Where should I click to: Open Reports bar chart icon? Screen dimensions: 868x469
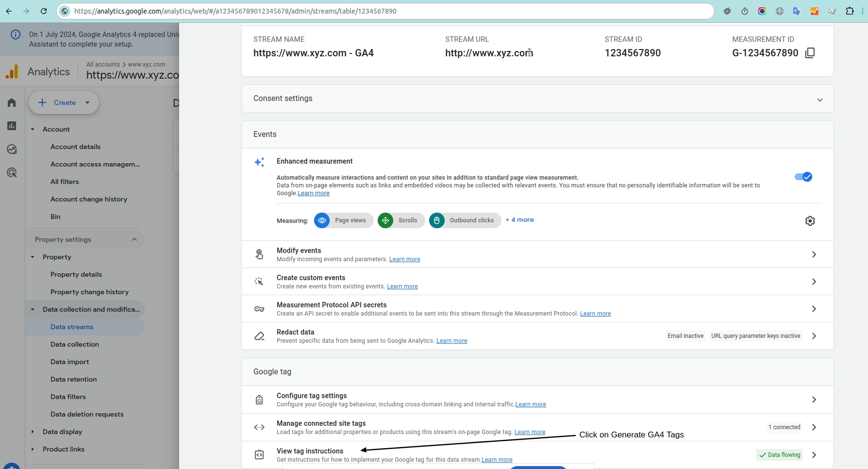(12, 126)
